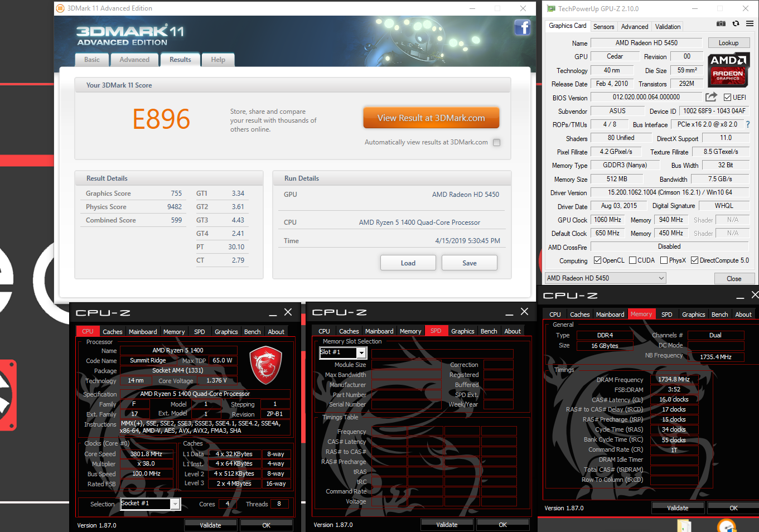Click the BIOS export share icon
The width and height of the screenshot is (759, 532).
[x=711, y=97]
